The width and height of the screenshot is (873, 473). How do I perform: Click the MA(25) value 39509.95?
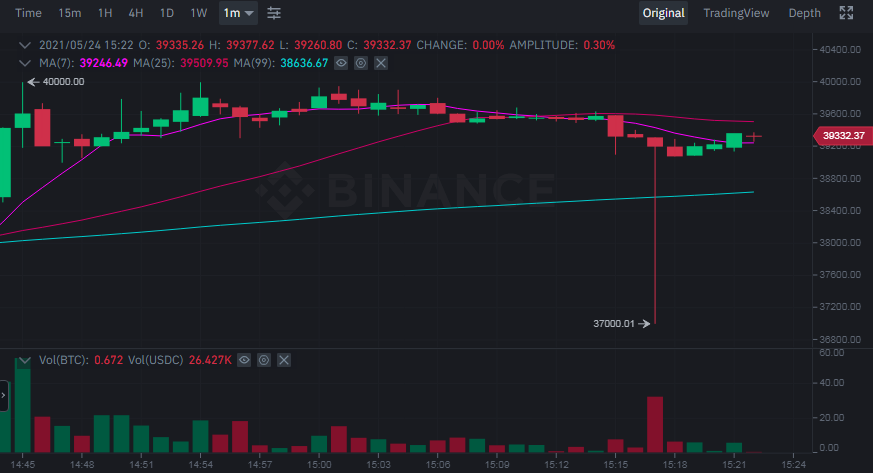[x=204, y=63]
